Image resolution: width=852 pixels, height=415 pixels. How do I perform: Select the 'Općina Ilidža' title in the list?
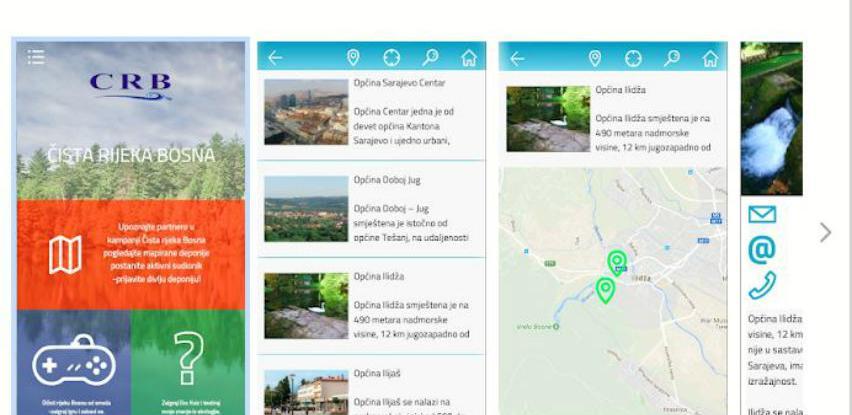coord(379,276)
